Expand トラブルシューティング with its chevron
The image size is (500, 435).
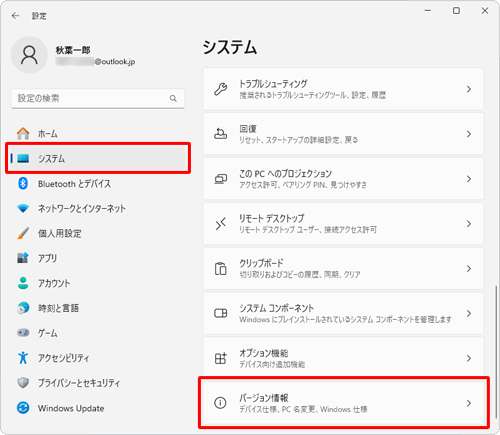[469, 89]
